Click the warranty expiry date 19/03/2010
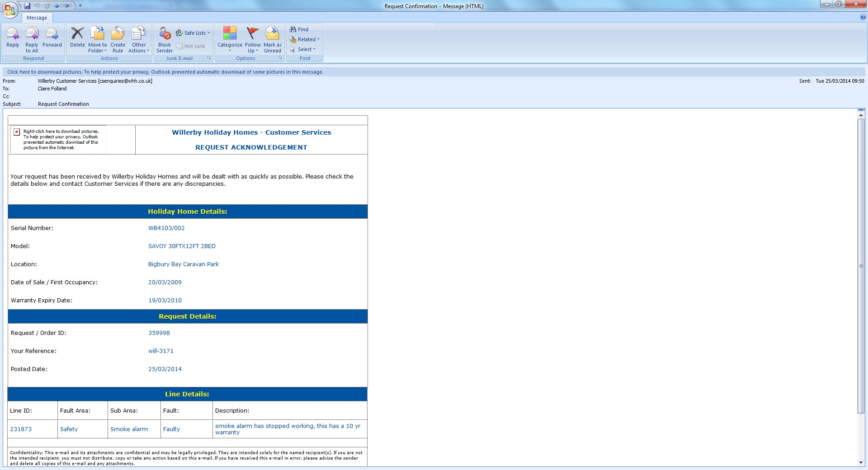Image resolution: width=868 pixels, height=470 pixels. pyautogui.click(x=165, y=301)
